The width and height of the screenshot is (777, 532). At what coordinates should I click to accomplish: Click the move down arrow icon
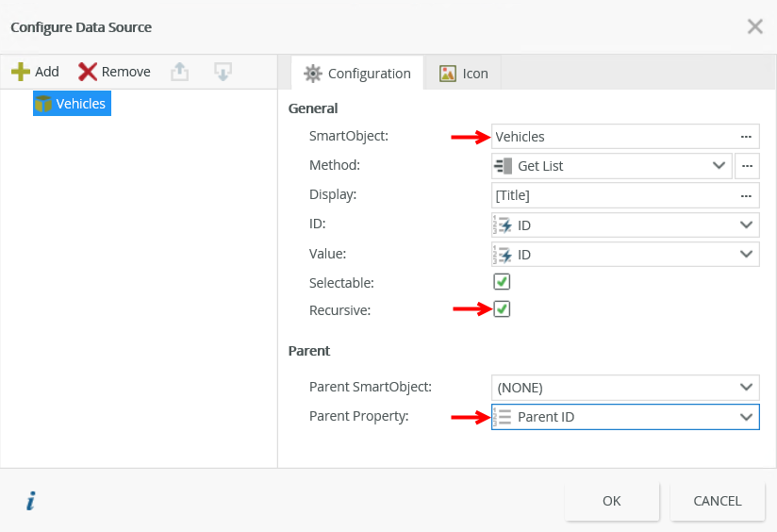point(223,72)
